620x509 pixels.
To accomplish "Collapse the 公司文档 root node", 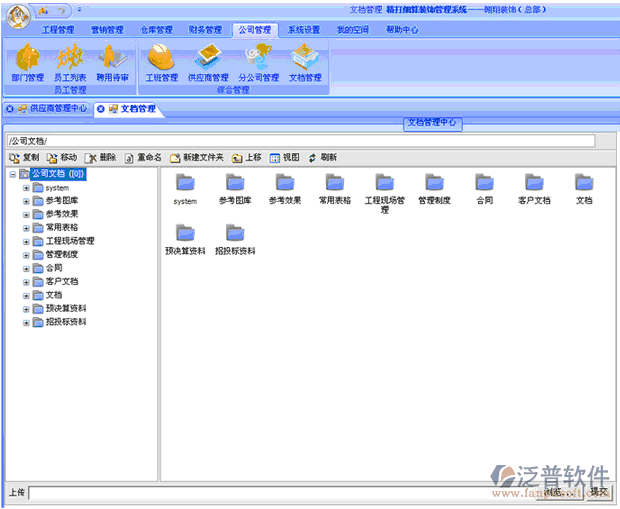I will point(12,174).
